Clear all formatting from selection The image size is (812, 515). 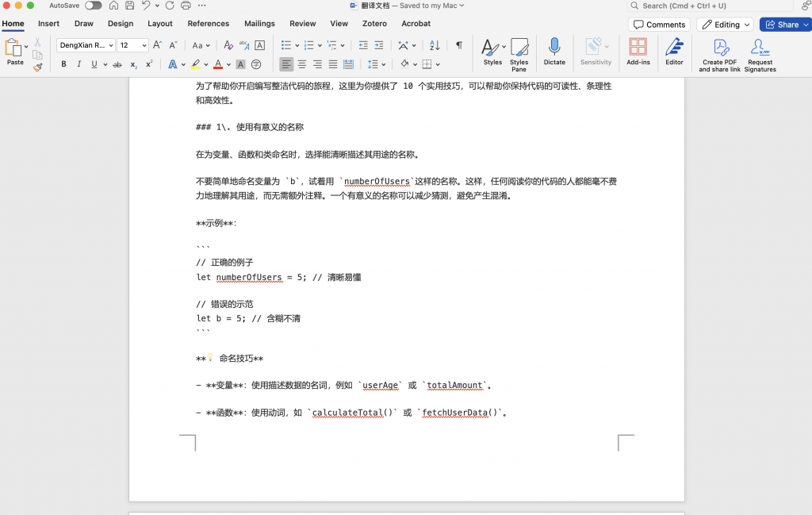[x=228, y=45]
